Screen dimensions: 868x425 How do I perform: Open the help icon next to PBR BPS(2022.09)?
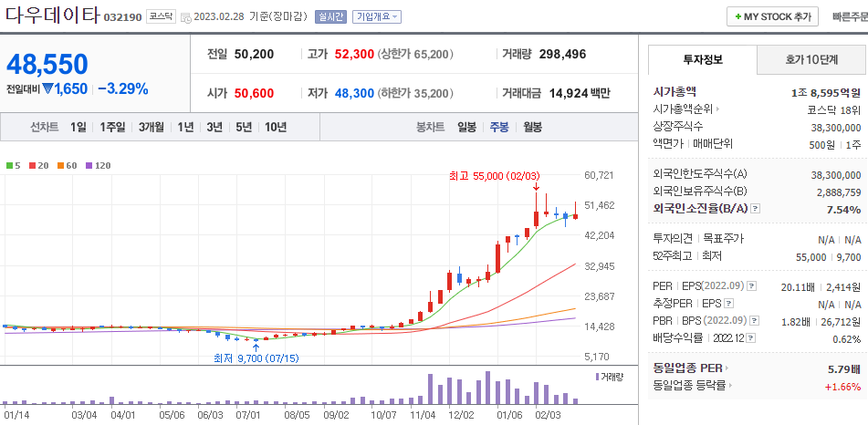[754, 320]
